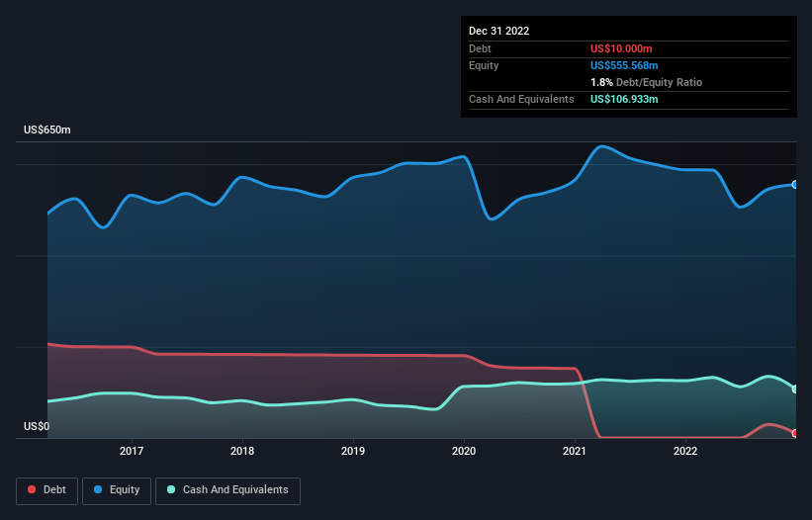Click the Debt label in the tooltip
The height and width of the screenshot is (520, 812).
point(480,48)
